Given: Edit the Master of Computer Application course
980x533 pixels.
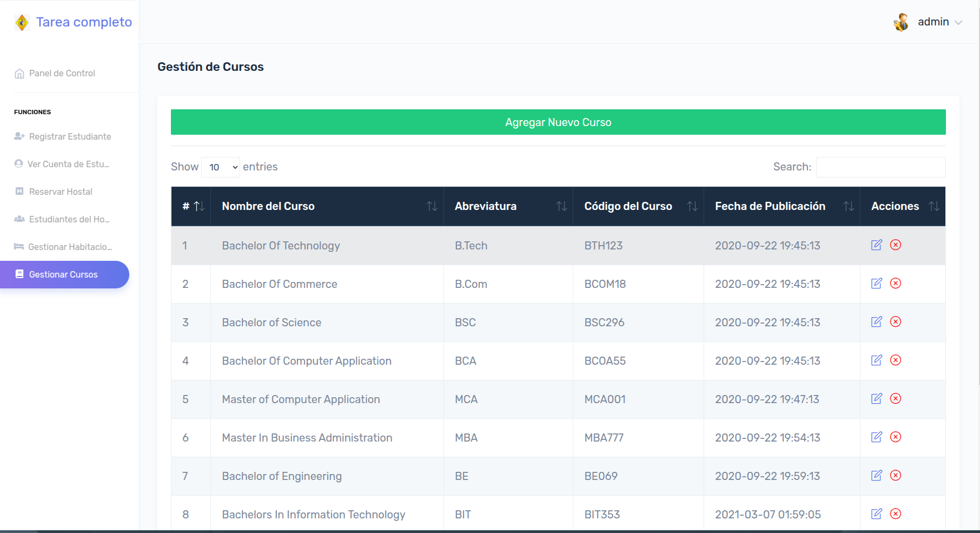Looking at the screenshot, I should pyautogui.click(x=876, y=399).
